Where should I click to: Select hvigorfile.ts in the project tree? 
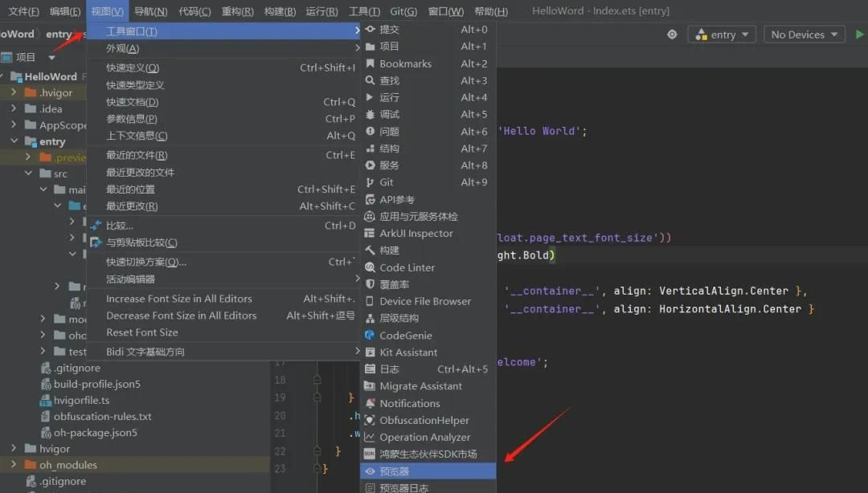coord(81,400)
